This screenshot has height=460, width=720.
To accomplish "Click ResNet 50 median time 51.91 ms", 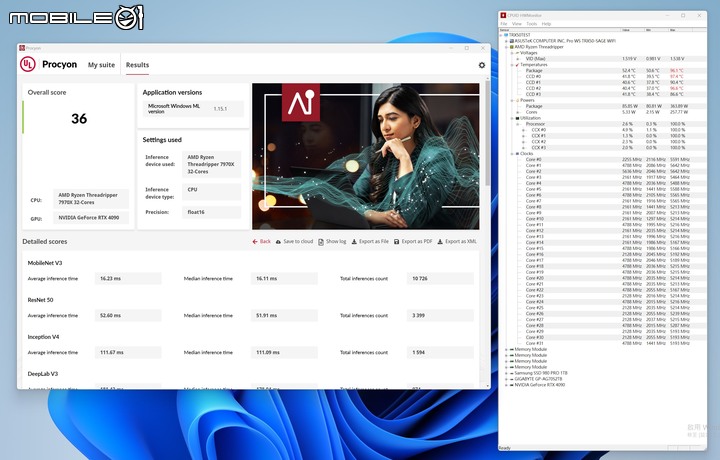I will click(x=284, y=315).
